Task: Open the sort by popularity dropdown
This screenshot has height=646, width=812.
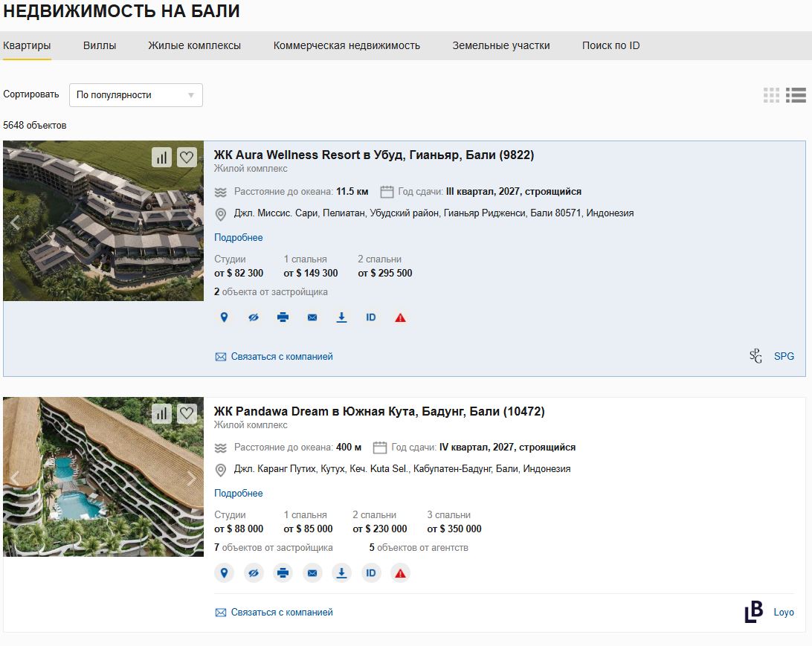Action: coord(135,95)
